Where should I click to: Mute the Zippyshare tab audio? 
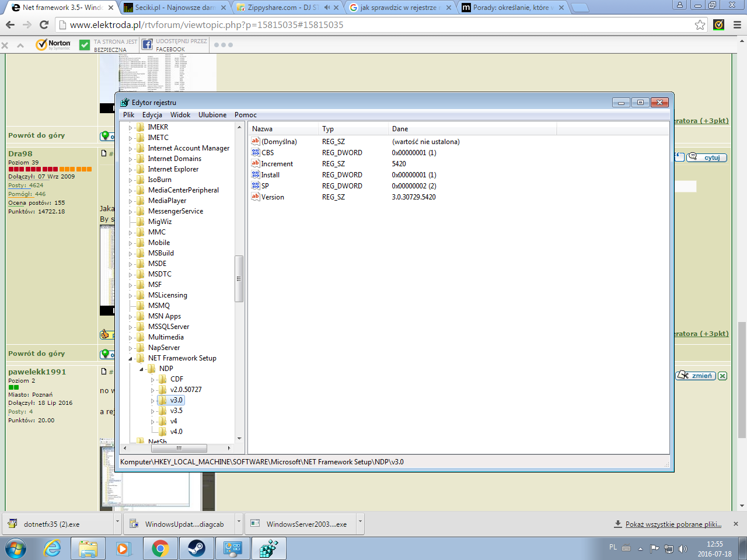327,8
